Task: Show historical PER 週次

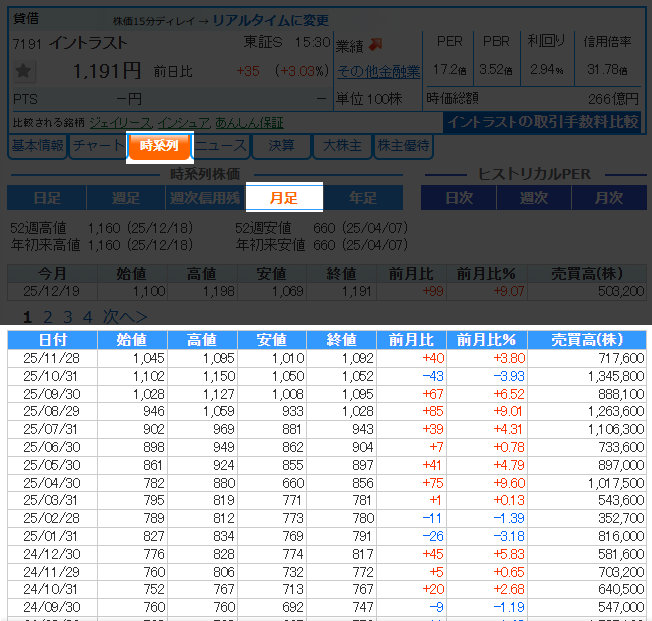Action: point(534,198)
